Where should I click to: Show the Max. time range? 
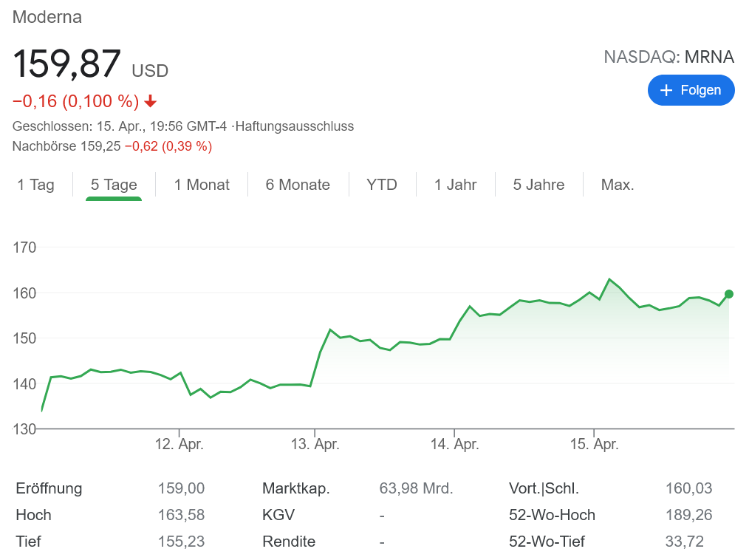618,185
